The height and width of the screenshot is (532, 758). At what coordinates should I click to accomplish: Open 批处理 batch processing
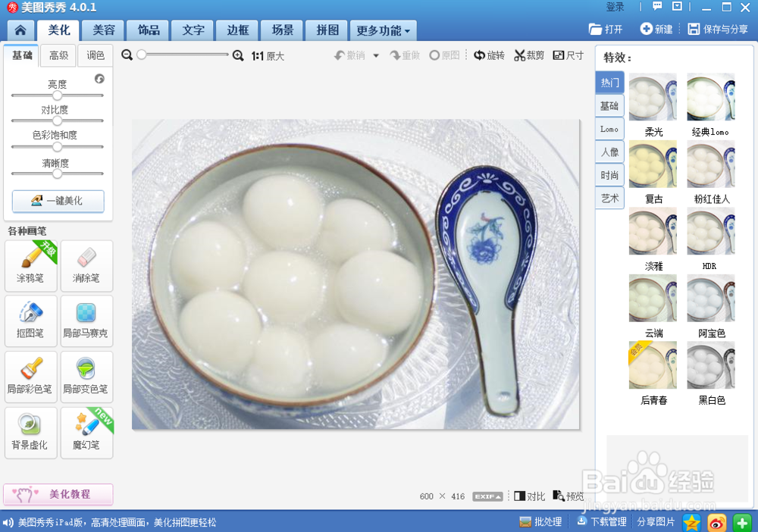[x=540, y=522]
